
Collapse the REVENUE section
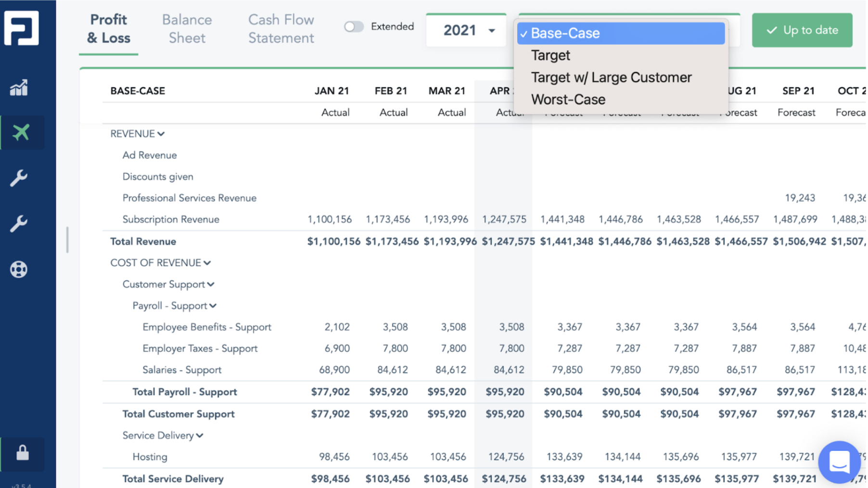click(161, 134)
